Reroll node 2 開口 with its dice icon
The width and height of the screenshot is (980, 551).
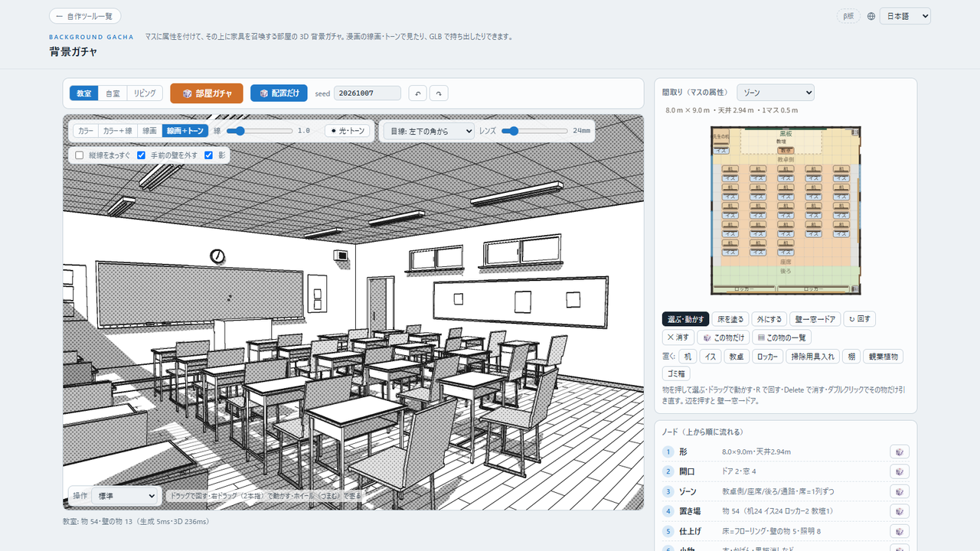tap(900, 471)
